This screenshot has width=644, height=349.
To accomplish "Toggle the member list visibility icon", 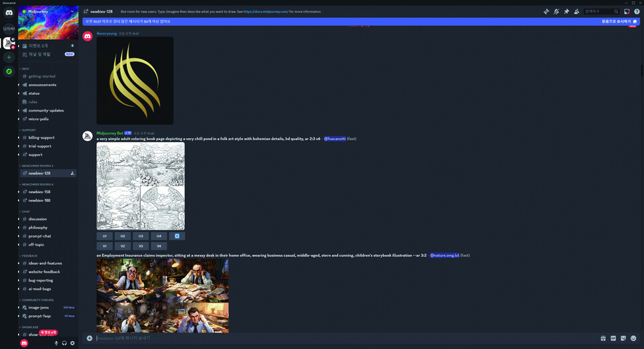I will click(x=576, y=11).
